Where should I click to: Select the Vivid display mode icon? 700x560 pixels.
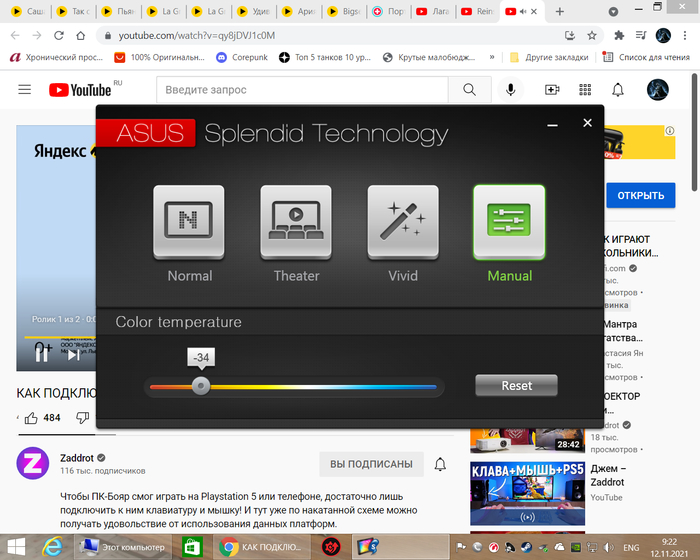coord(403,221)
